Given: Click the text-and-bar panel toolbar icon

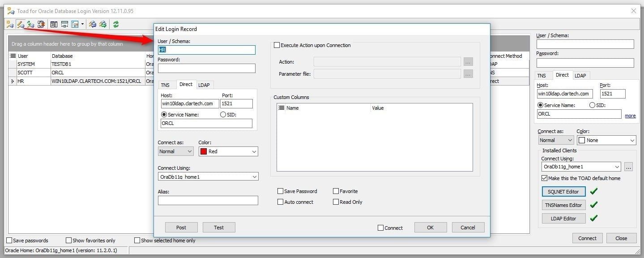Looking at the screenshot, I should pos(54,24).
